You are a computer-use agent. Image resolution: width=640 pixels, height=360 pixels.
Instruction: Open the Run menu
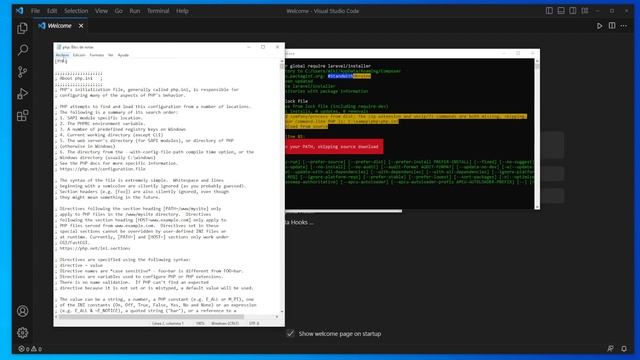pyautogui.click(x=135, y=11)
